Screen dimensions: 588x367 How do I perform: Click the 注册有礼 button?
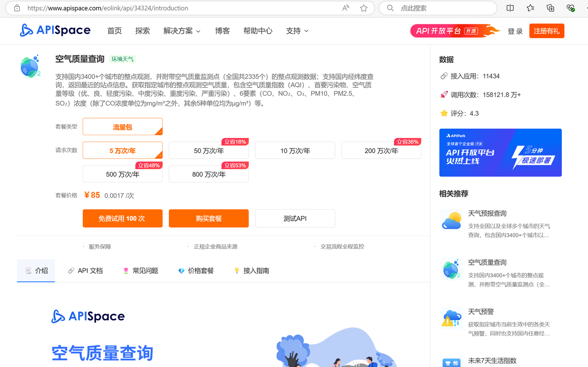(547, 31)
